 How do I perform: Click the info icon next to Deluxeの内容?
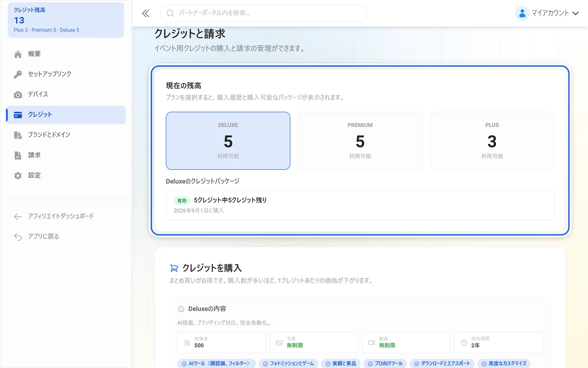point(181,309)
